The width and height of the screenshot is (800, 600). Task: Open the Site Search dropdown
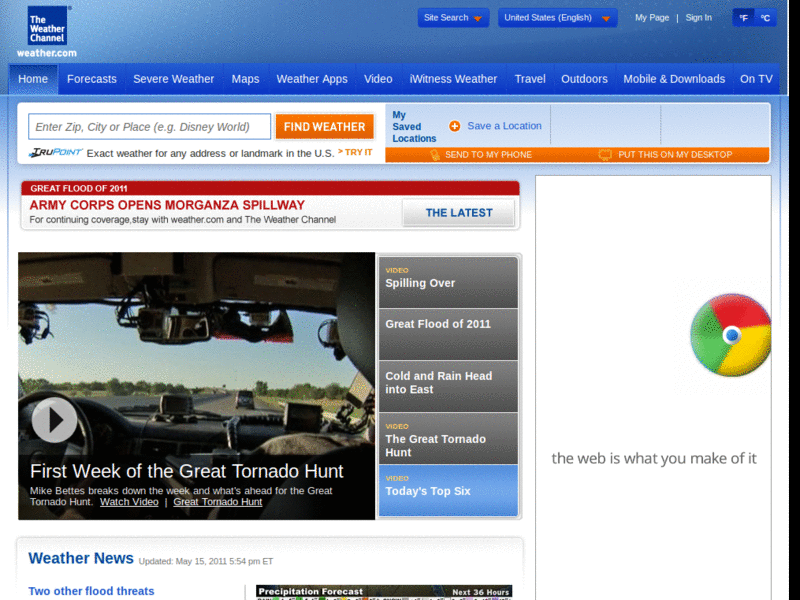click(x=453, y=18)
